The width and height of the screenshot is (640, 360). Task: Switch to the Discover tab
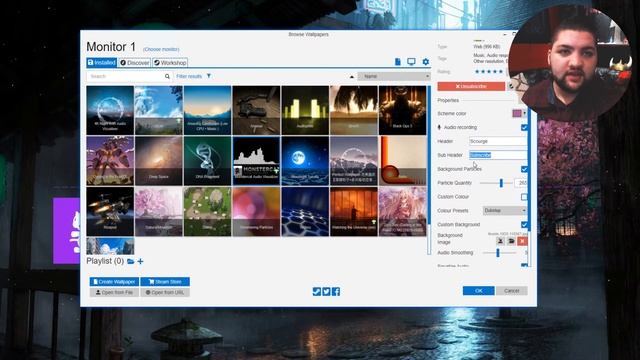[x=135, y=62]
